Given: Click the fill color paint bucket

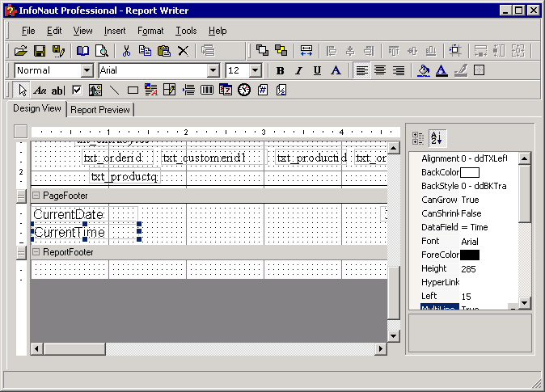Looking at the screenshot, I should click(424, 70).
